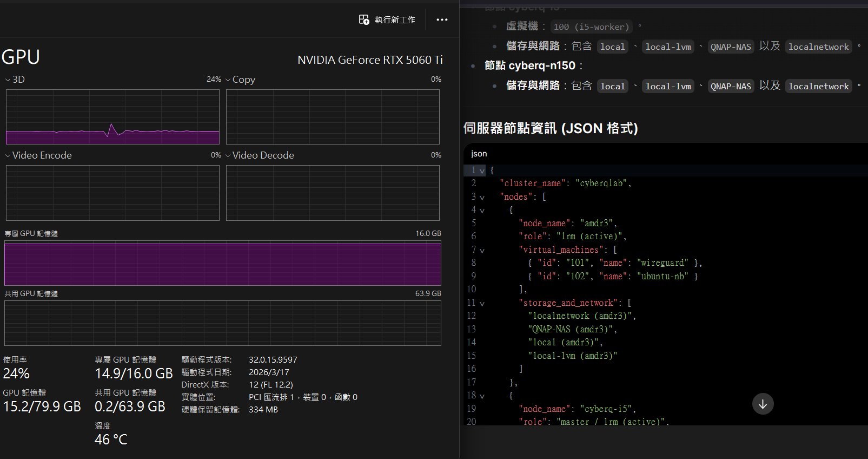868x459 pixels.
Task: Collapse the "nodes" array on line 3
Action: point(482,197)
